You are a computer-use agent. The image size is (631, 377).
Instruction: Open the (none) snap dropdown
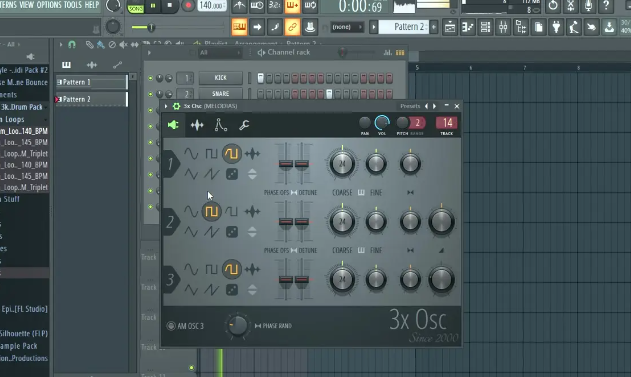tap(347, 27)
